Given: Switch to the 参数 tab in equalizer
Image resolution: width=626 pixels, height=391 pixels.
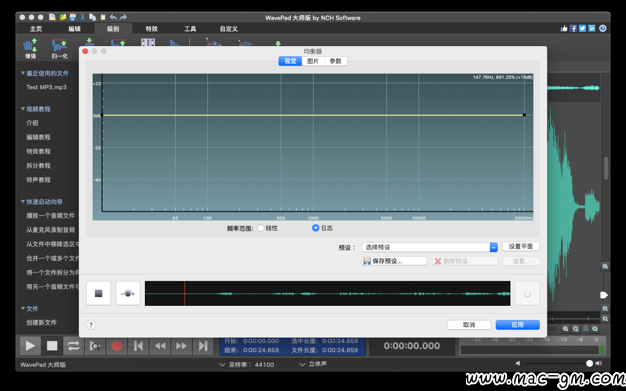Looking at the screenshot, I should click(335, 61).
